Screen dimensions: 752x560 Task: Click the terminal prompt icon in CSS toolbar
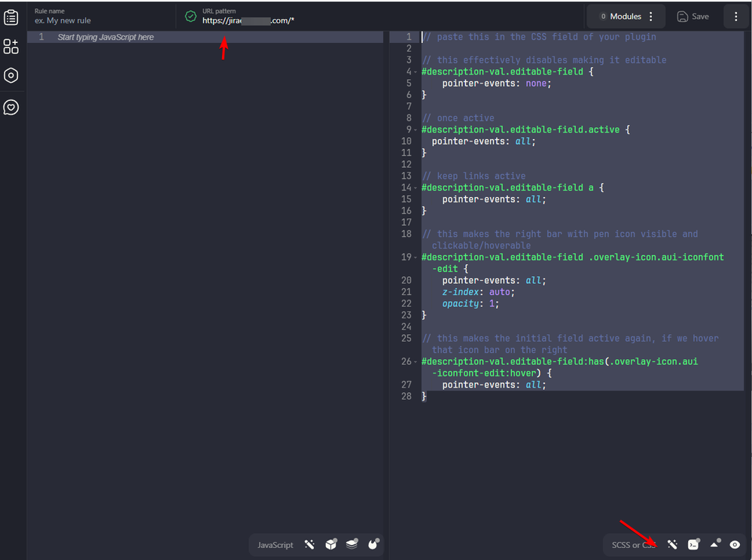coord(693,544)
